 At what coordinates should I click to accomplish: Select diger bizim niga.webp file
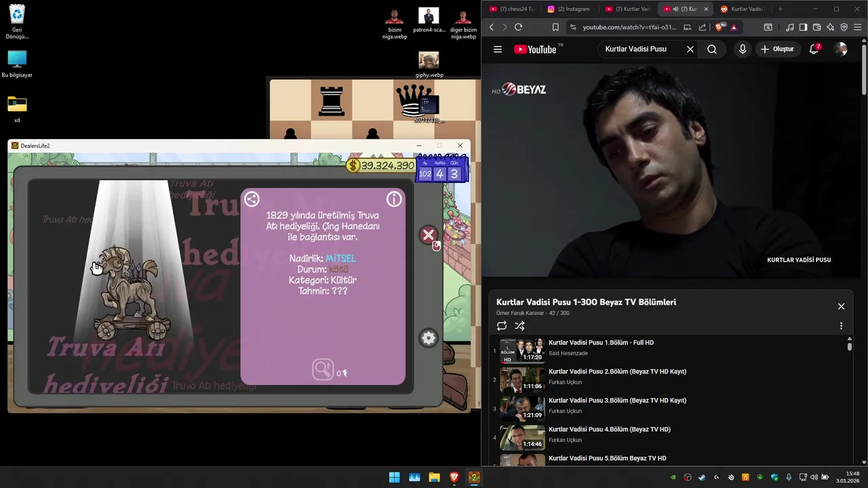point(463,24)
